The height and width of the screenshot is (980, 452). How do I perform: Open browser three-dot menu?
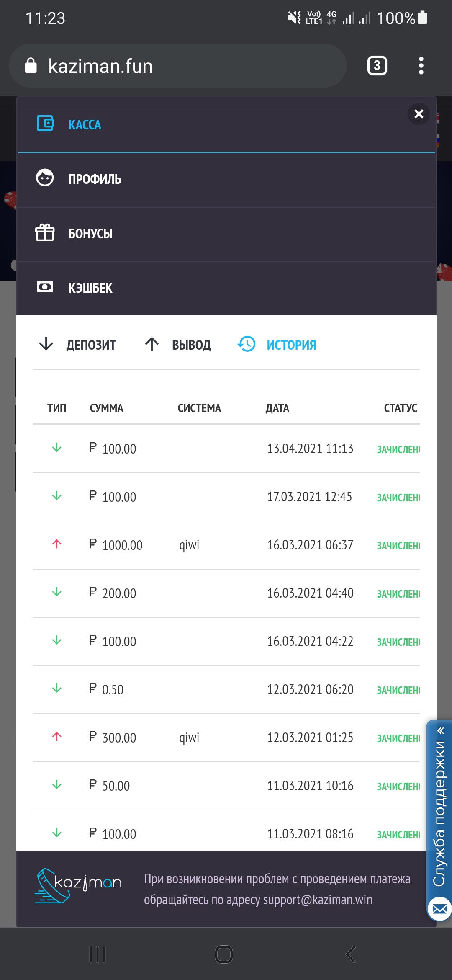421,66
